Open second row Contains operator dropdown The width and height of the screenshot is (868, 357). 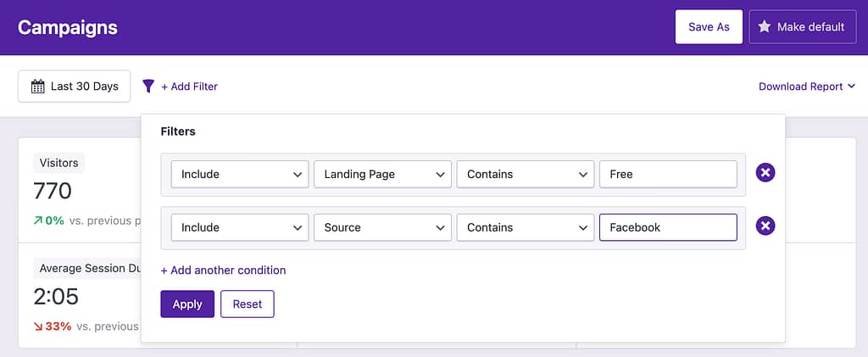(x=525, y=227)
